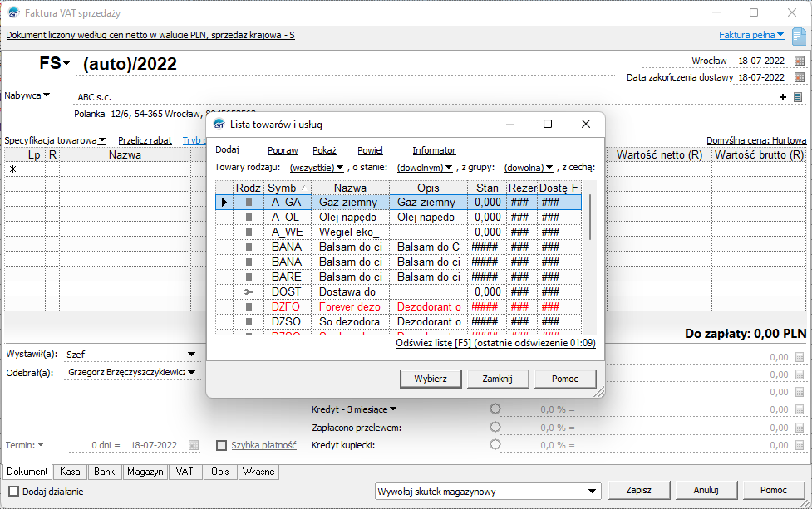Open the calendar for the Wrocław issue date
The image size is (812, 509).
(799, 61)
